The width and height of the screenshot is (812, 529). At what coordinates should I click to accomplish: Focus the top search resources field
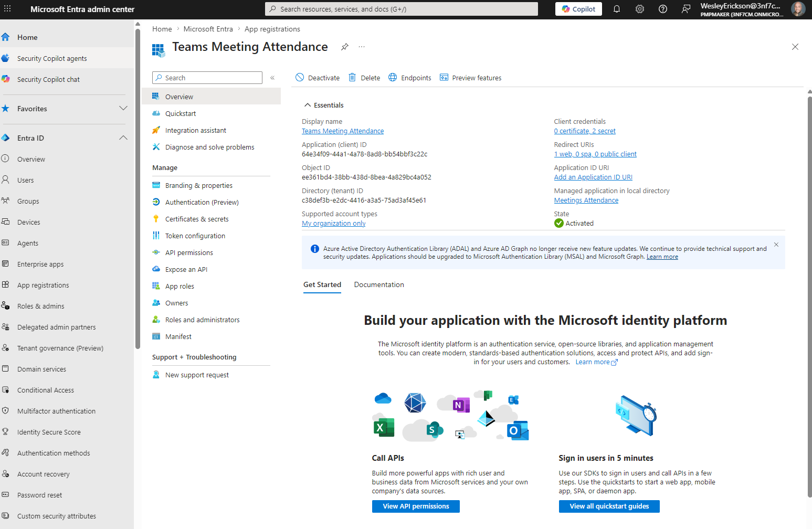click(x=402, y=9)
